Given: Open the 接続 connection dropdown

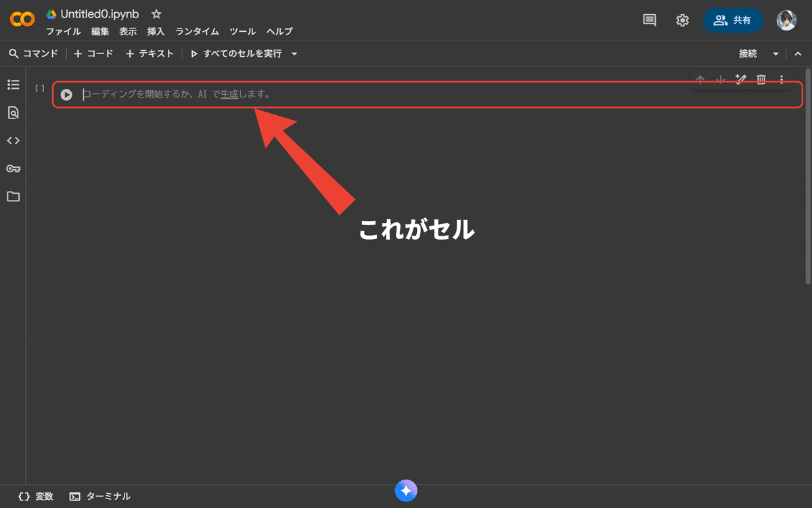Looking at the screenshot, I should click(x=775, y=53).
